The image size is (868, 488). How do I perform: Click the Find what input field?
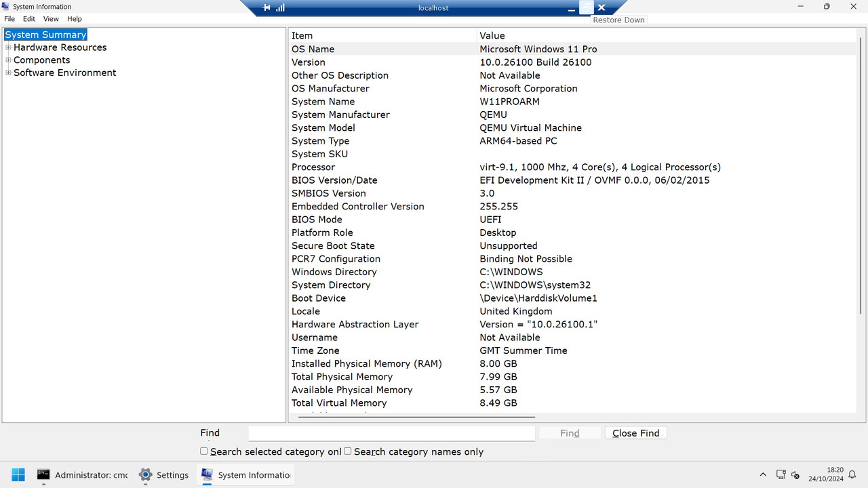[x=392, y=433]
